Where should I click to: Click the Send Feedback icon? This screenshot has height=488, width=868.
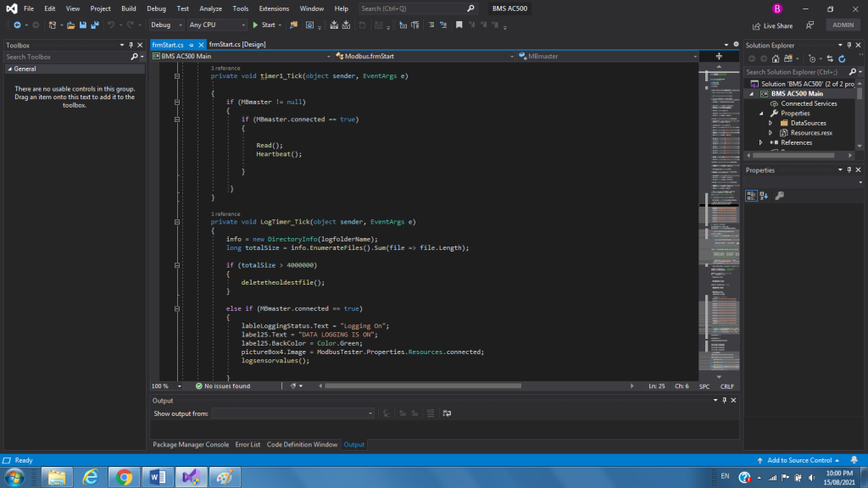click(x=810, y=25)
